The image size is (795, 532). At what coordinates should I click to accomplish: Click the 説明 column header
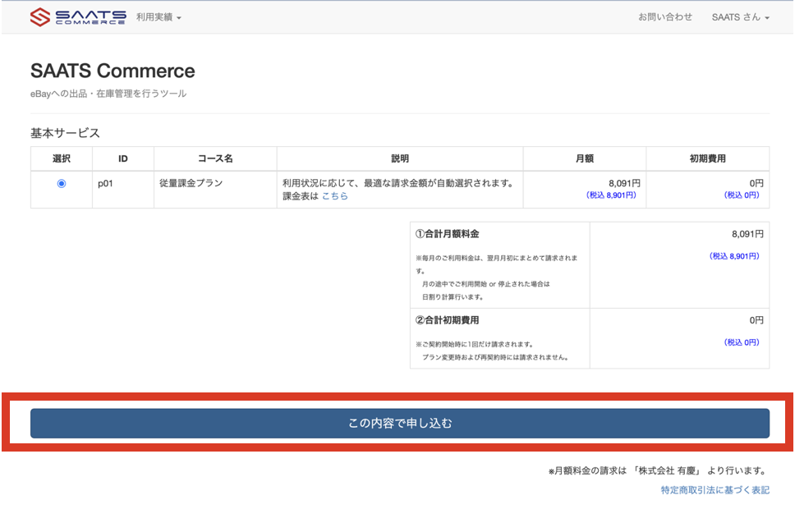(400, 158)
